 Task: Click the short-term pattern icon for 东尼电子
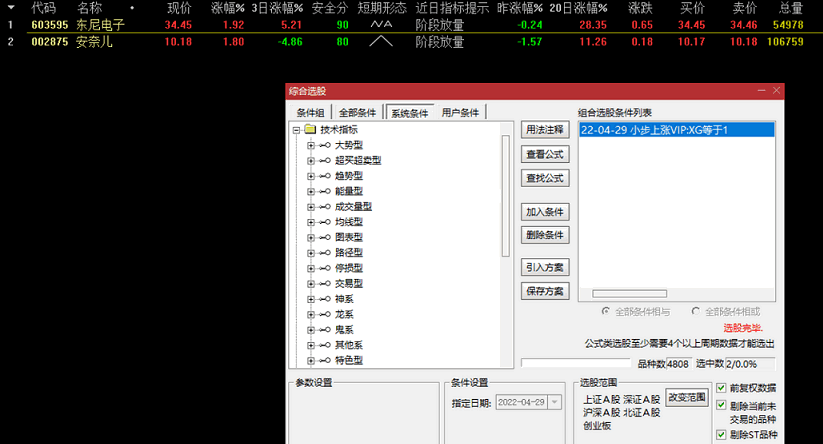[381, 24]
